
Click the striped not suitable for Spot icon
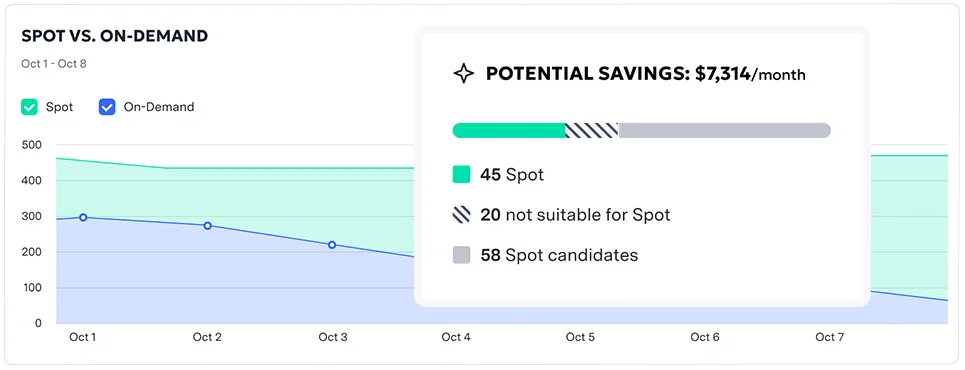click(462, 215)
